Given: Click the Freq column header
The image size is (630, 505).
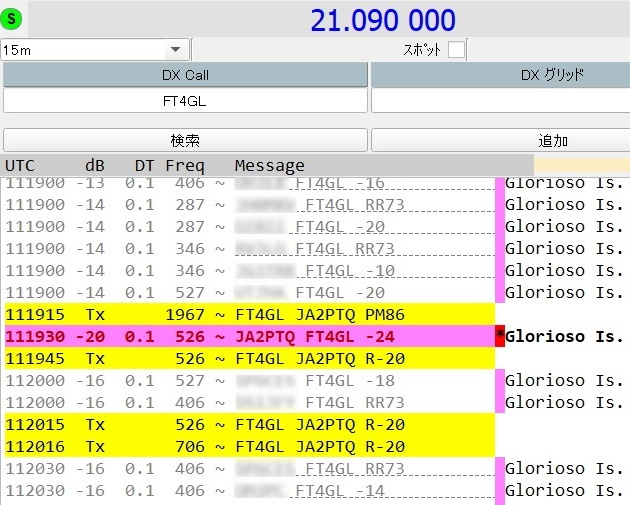Looking at the screenshot, I should coord(185,166).
